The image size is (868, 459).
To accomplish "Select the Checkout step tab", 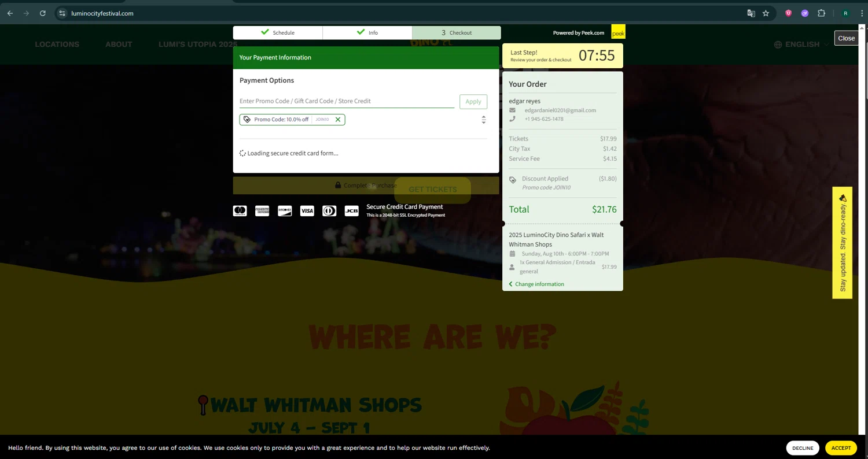I will coord(457,32).
